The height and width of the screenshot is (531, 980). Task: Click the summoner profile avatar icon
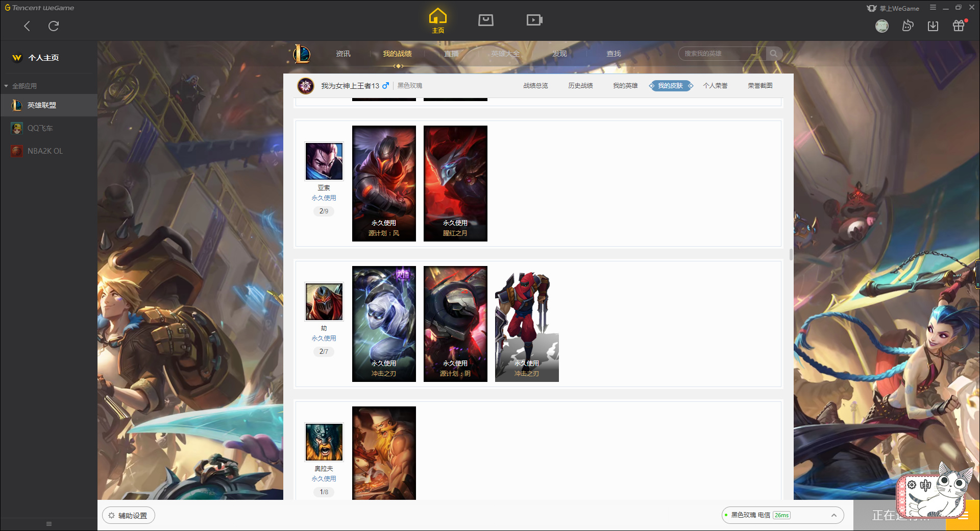coord(306,86)
